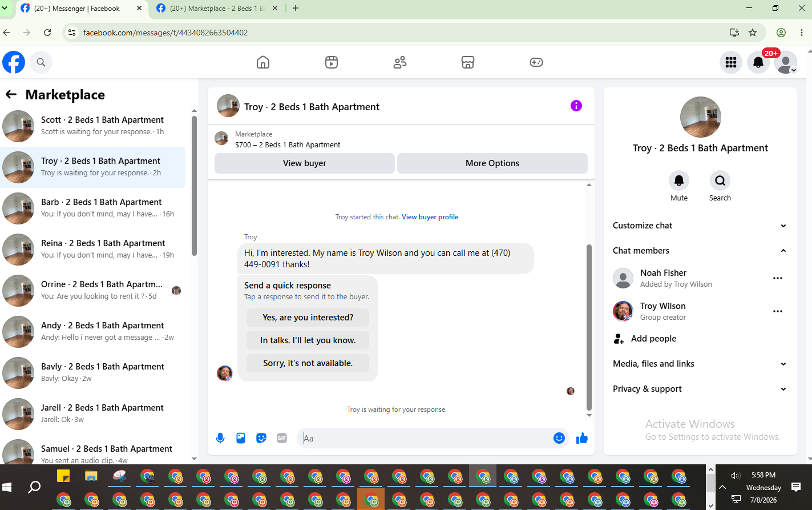The image size is (812, 510).
Task: Click the voice clip microphone icon
Action: coord(220,438)
